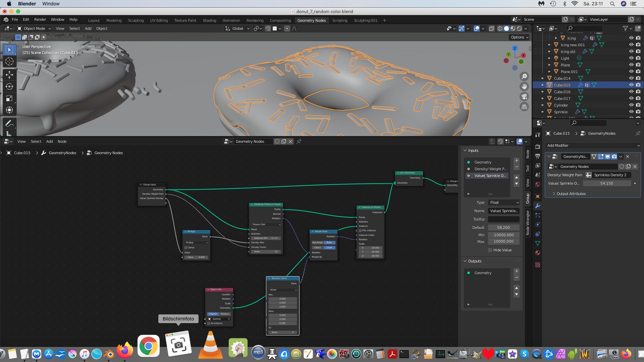Switch to rendered viewport shading
The image size is (644, 362).
click(x=519, y=28)
